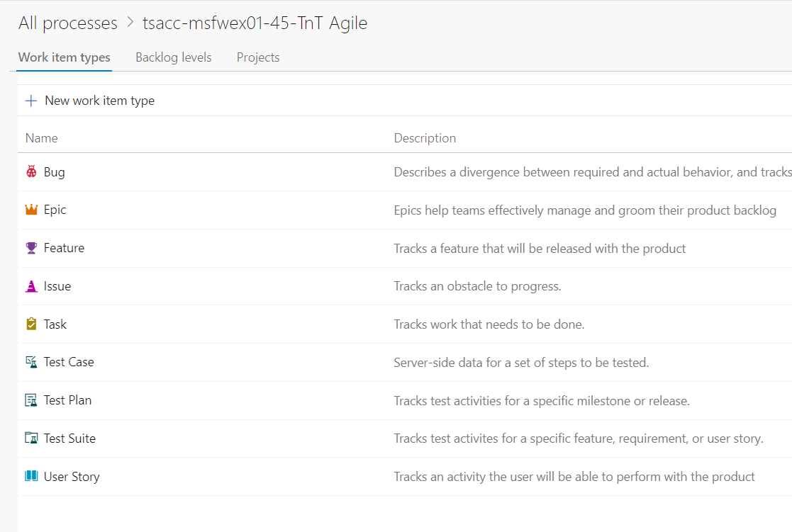
Task: Open the Test Plan work item type
Action: (x=67, y=400)
